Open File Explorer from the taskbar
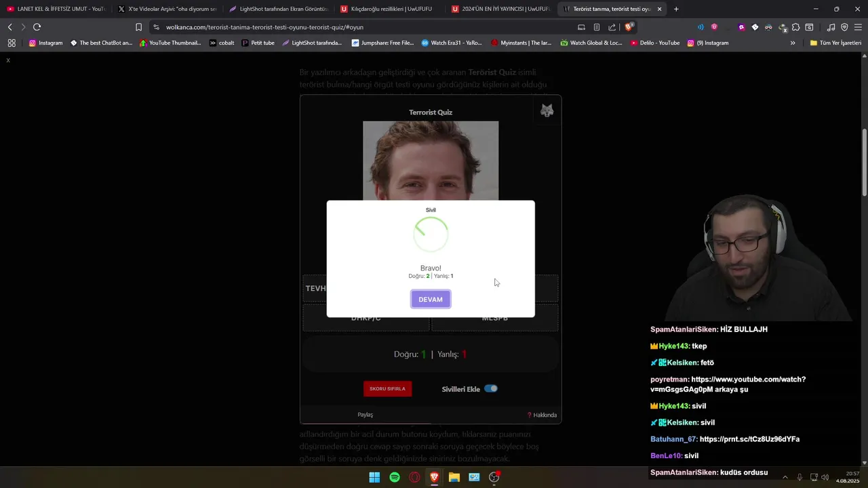Viewport: 868px width, 488px height. click(x=454, y=477)
